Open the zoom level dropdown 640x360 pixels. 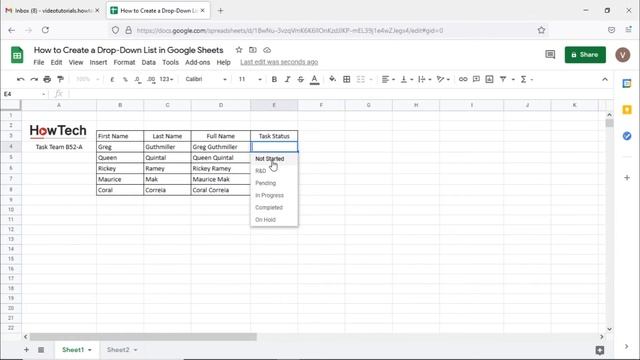87,79
